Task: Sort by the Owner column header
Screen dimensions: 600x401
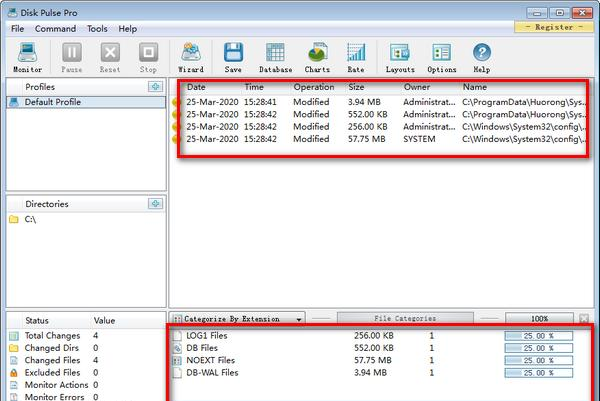Action: click(x=417, y=87)
